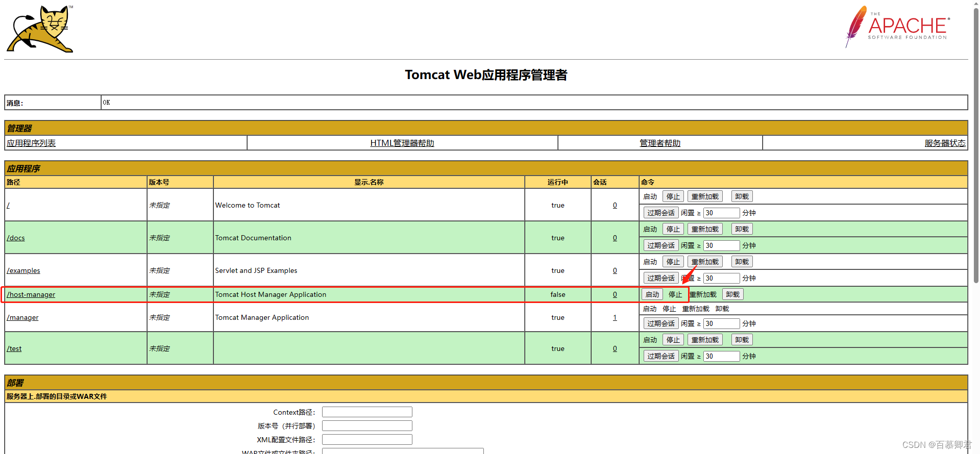Undeploy the /docs application
980x454 pixels.
tap(742, 229)
